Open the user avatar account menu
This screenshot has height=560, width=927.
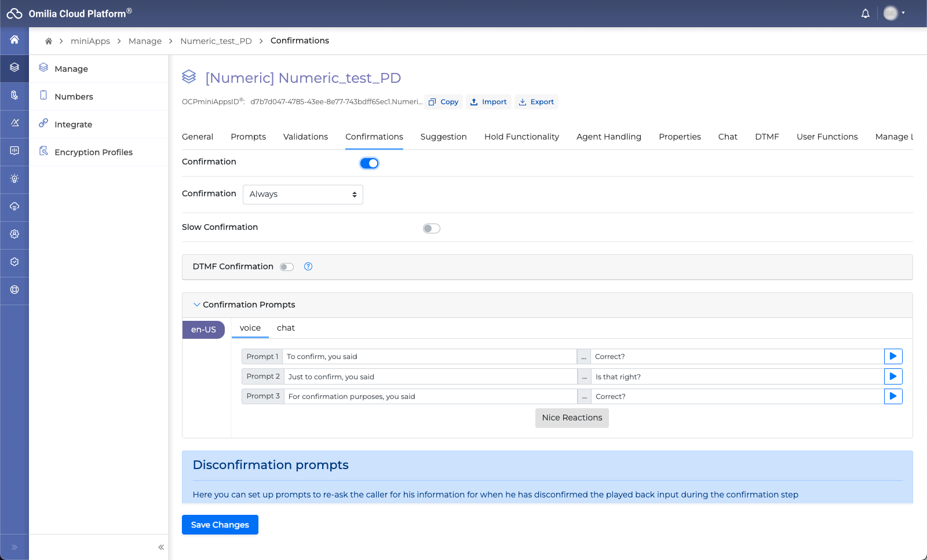894,13
